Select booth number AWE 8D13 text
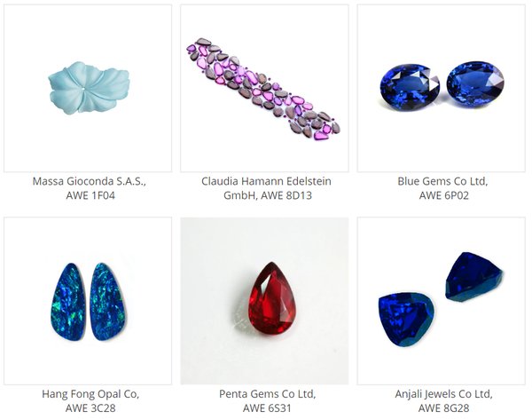The width and height of the screenshot is (532, 419). [286, 195]
